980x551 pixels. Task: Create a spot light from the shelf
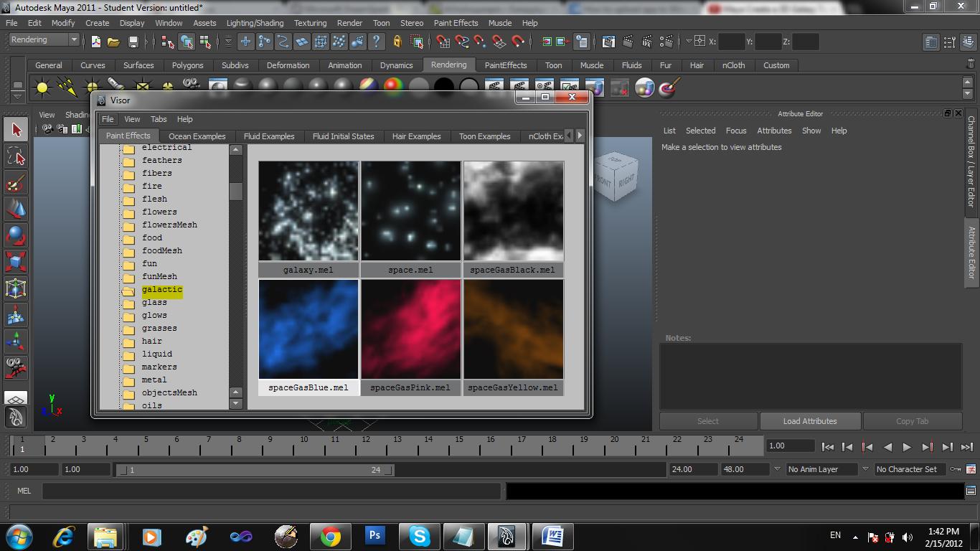pyautogui.click(x=116, y=85)
